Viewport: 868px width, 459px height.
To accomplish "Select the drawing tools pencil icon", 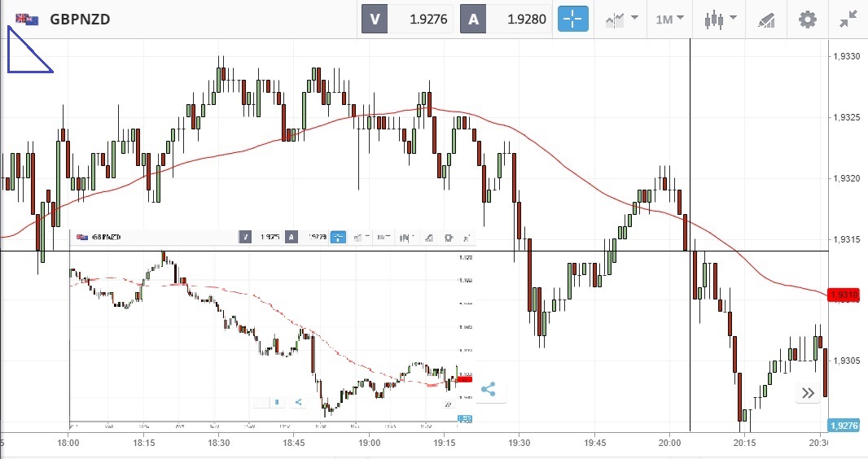I will point(765,19).
